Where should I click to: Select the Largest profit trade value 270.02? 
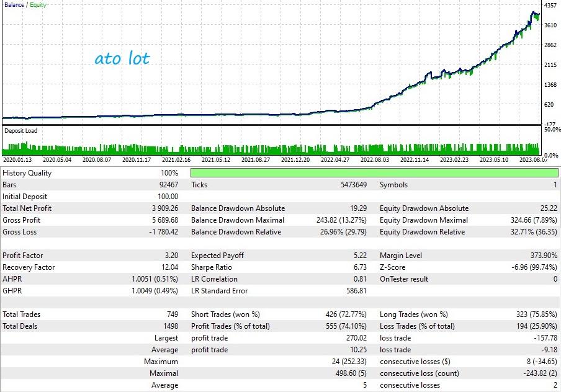(355, 338)
